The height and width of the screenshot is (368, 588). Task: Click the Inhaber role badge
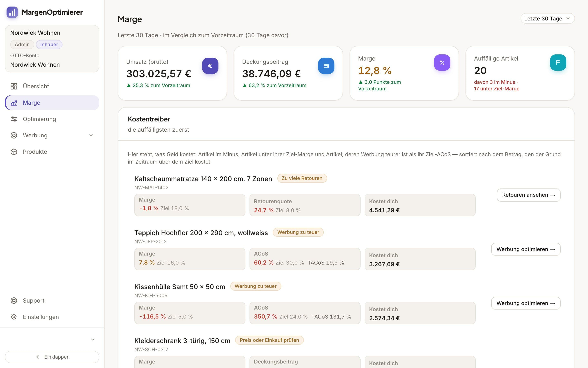tap(49, 45)
